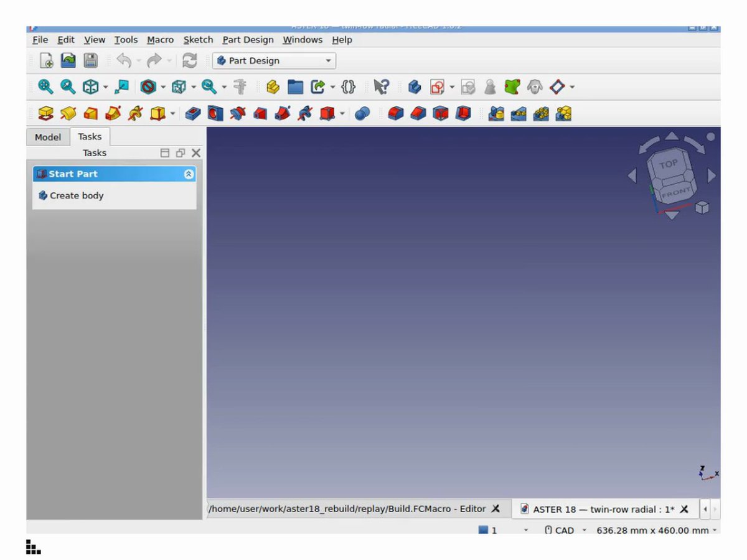Open the Part Design menu
The width and height of the screenshot is (747, 560).
click(x=248, y=40)
